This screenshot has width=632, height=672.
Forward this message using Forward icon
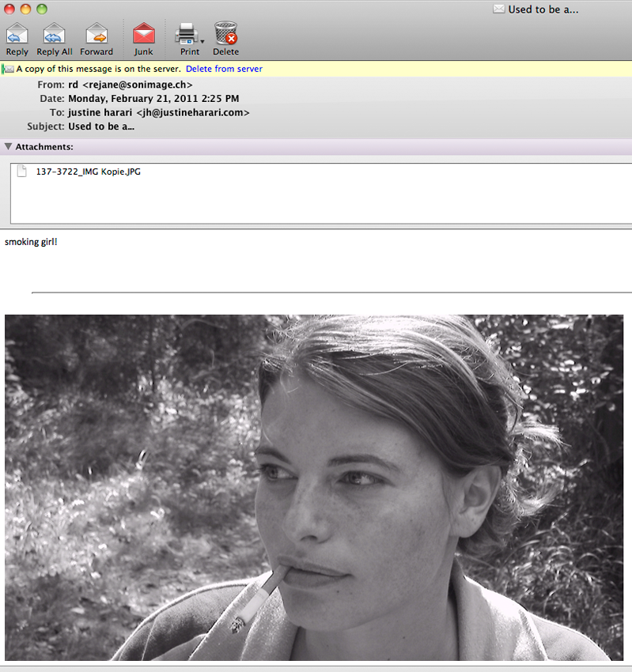click(97, 34)
